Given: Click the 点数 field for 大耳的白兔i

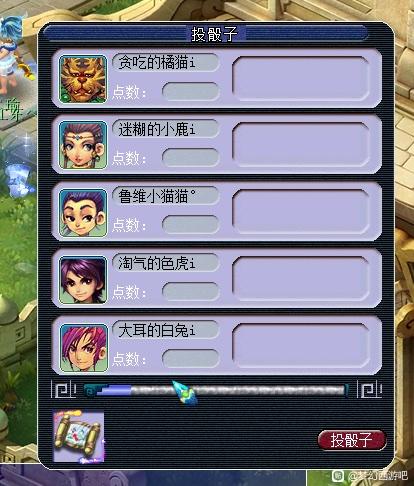Looking at the screenshot, I should pyautogui.click(x=191, y=359).
